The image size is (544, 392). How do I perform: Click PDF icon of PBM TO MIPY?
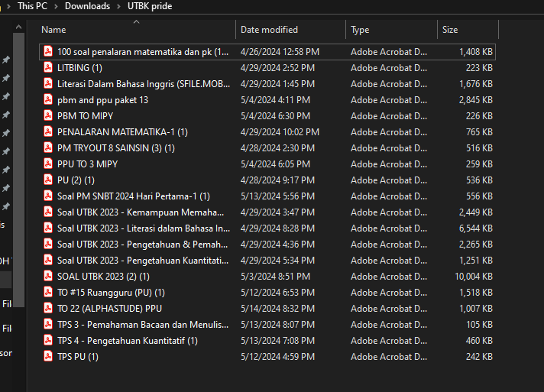point(48,116)
